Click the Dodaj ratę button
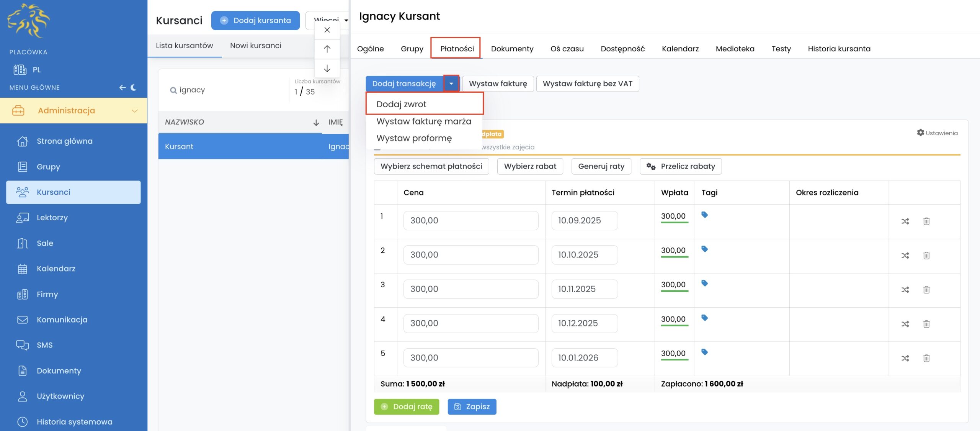The height and width of the screenshot is (431, 980). tap(406, 406)
